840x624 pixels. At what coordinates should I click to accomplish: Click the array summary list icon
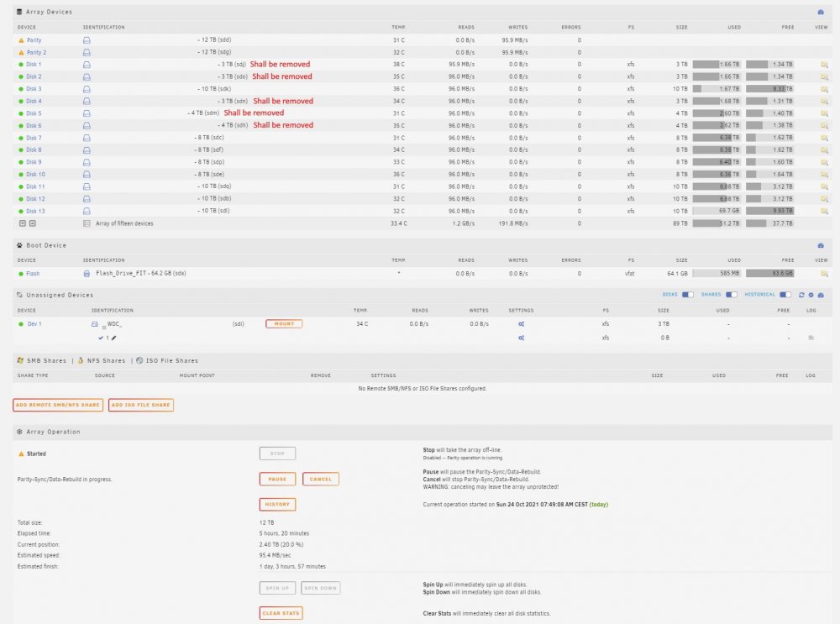coord(87,223)
